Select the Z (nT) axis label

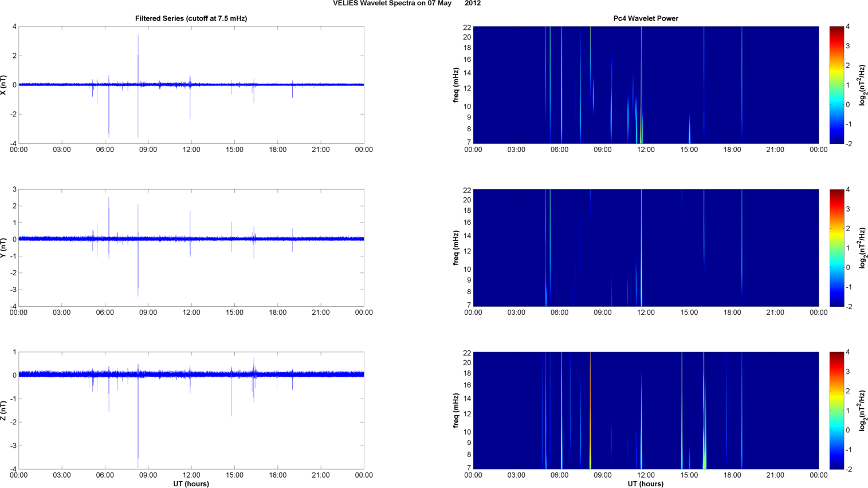4,411
